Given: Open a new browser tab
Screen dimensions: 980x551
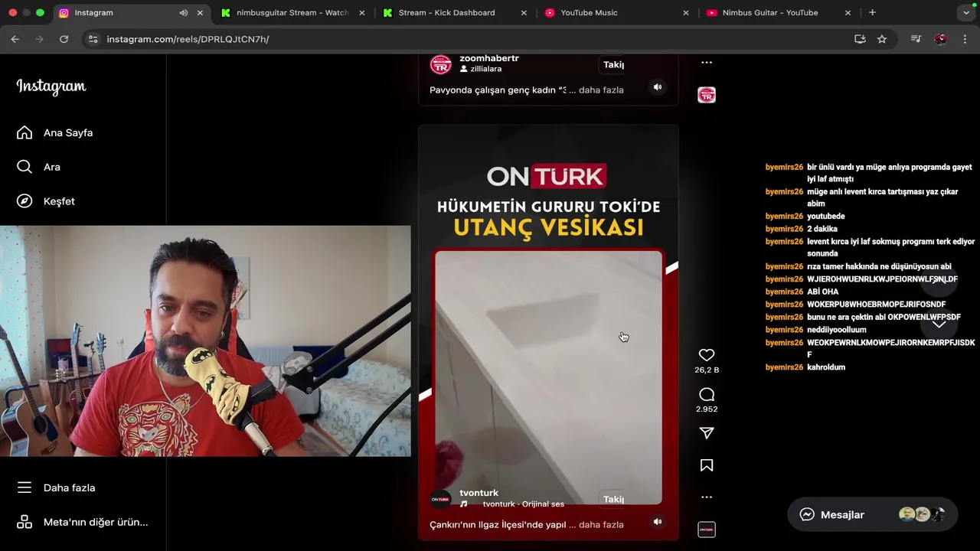Looking at the screenshot, I should 872,12.
